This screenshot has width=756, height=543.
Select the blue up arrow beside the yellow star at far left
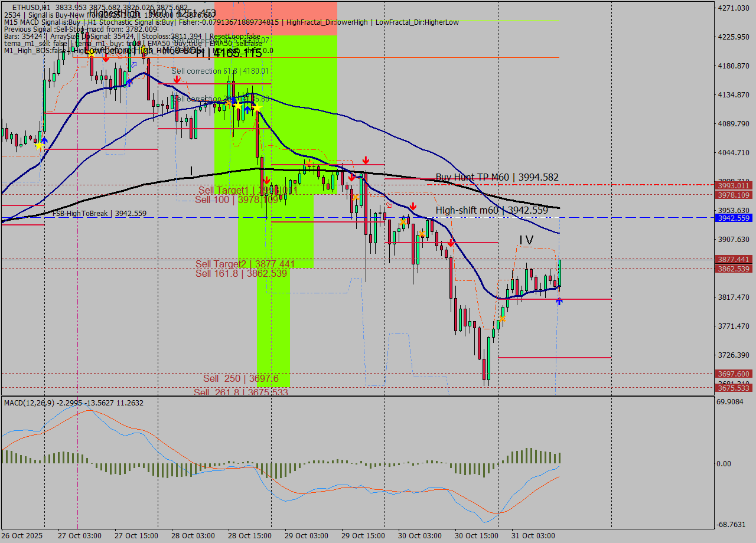[x=44, y=140]
